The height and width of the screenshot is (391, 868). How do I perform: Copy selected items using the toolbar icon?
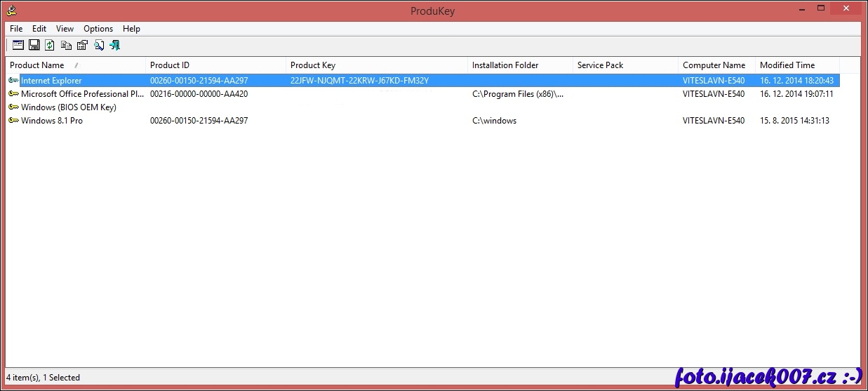coord(66,46)
